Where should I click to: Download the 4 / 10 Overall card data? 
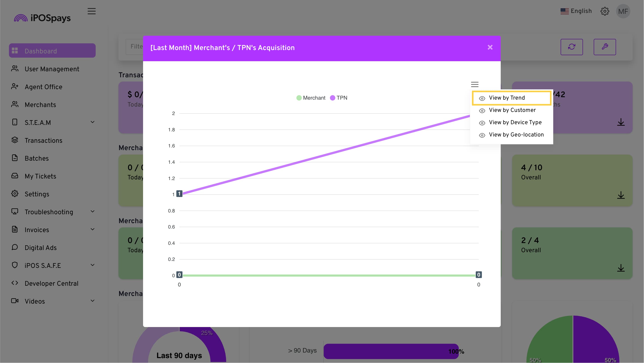tap(621, 195)
